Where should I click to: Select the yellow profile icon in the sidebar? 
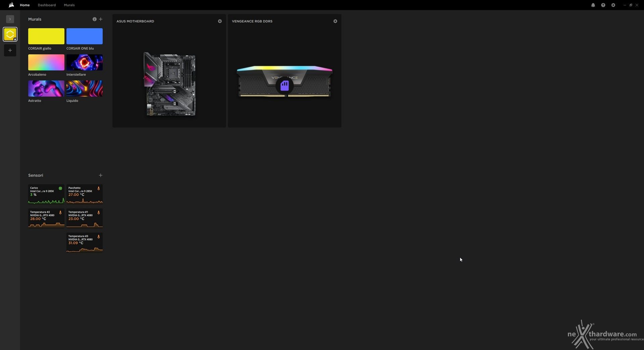click(x=10, y=34)
